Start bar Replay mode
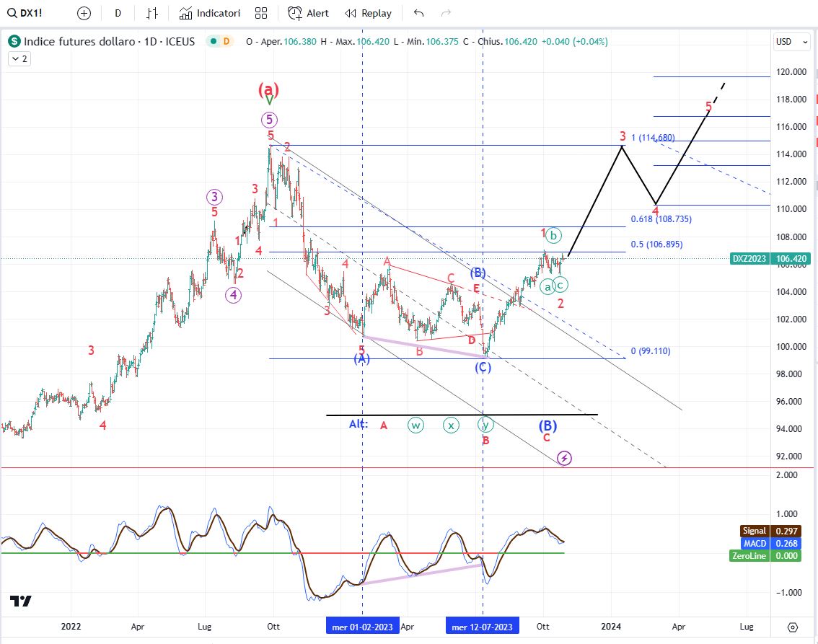Viewport: 818px width, 644px height. (369, 13)
